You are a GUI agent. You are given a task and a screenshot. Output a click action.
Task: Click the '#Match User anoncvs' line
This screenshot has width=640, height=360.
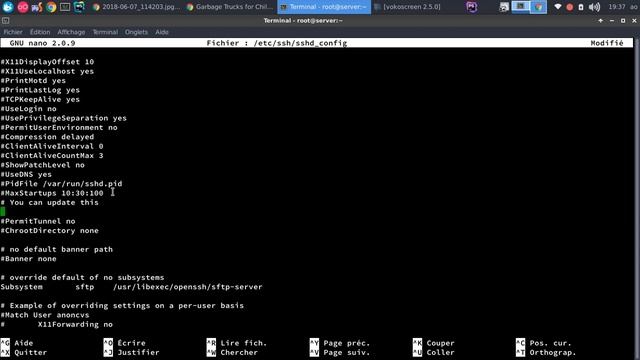(45, 315)
